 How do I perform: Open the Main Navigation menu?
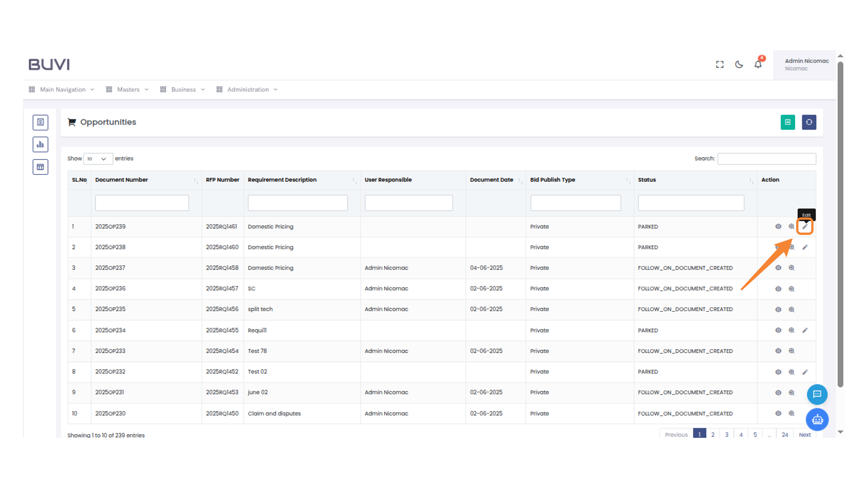click(62, 89)
